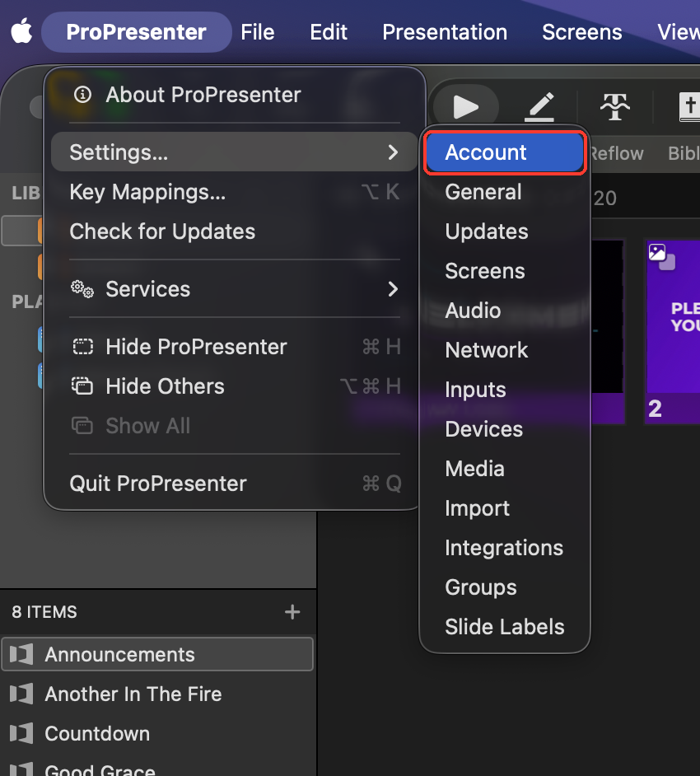Open Import settings

pyautogui.click(x=505, y=508)
